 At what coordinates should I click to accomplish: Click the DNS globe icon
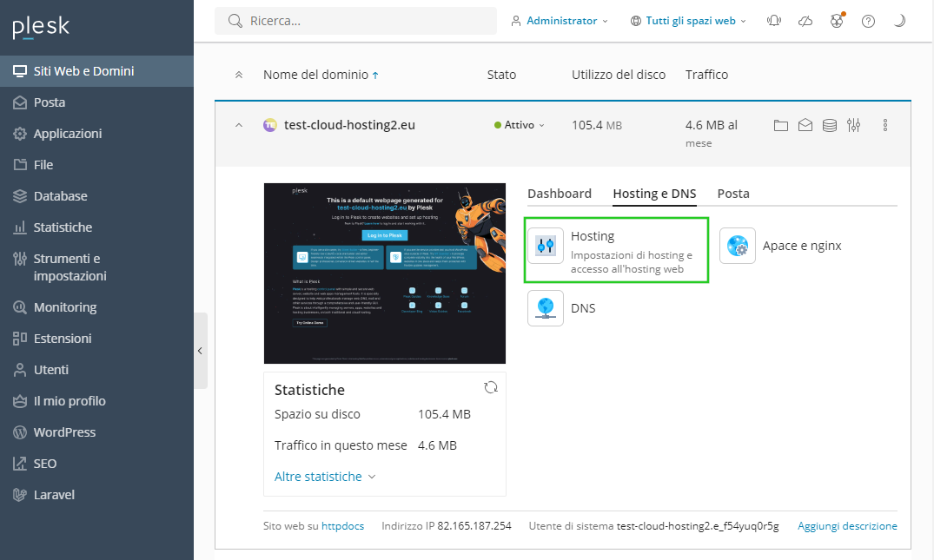coord(546,308)
